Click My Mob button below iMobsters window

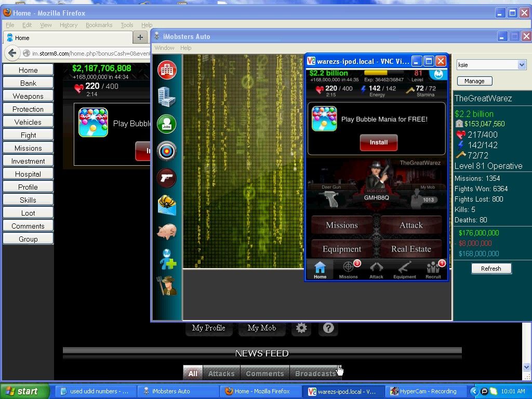262,328
